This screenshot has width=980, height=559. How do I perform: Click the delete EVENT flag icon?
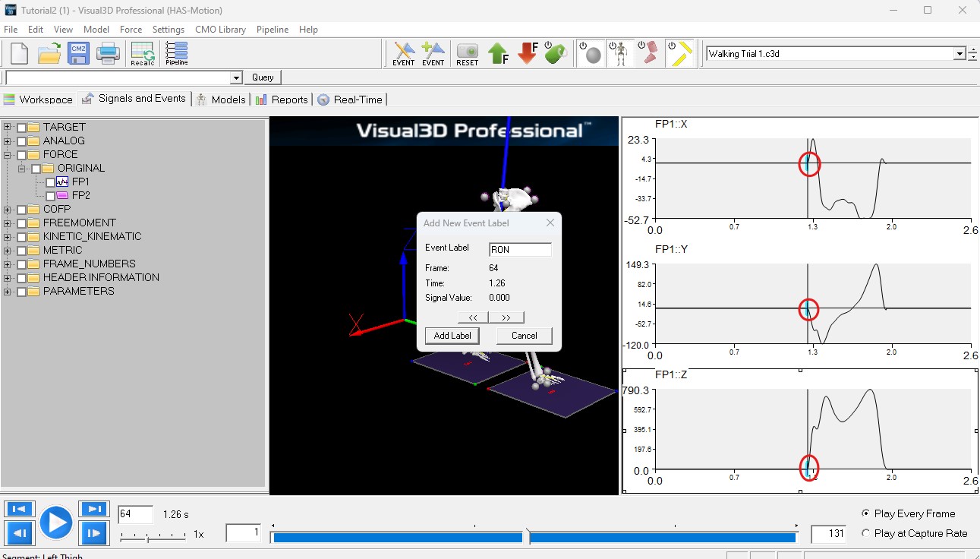(x=404, y=53)
